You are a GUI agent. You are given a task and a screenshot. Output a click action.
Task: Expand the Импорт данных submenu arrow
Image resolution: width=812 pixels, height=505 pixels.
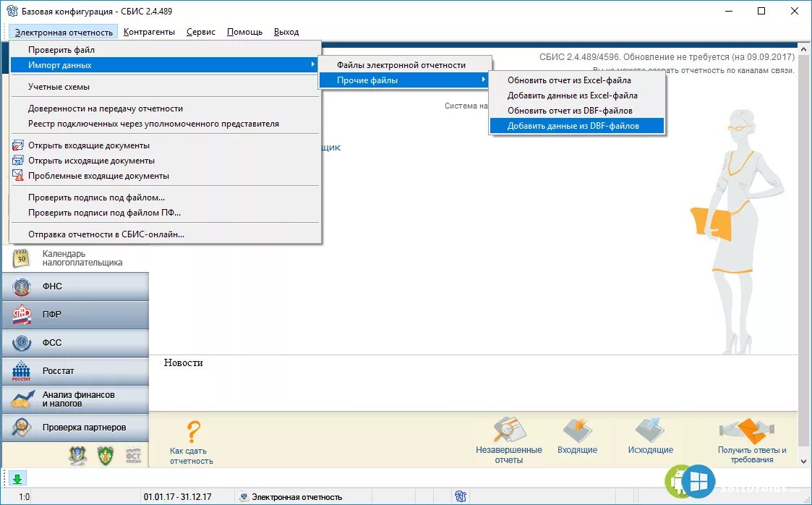313,64
